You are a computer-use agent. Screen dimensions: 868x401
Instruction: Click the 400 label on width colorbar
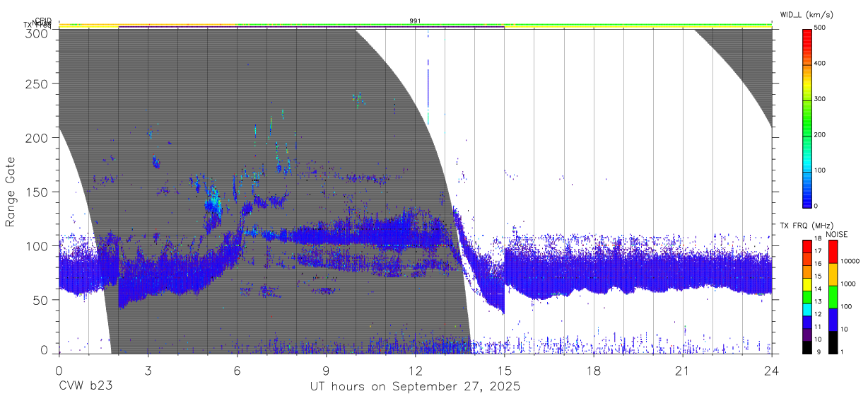pyautogui.click(x=821, y=64)
